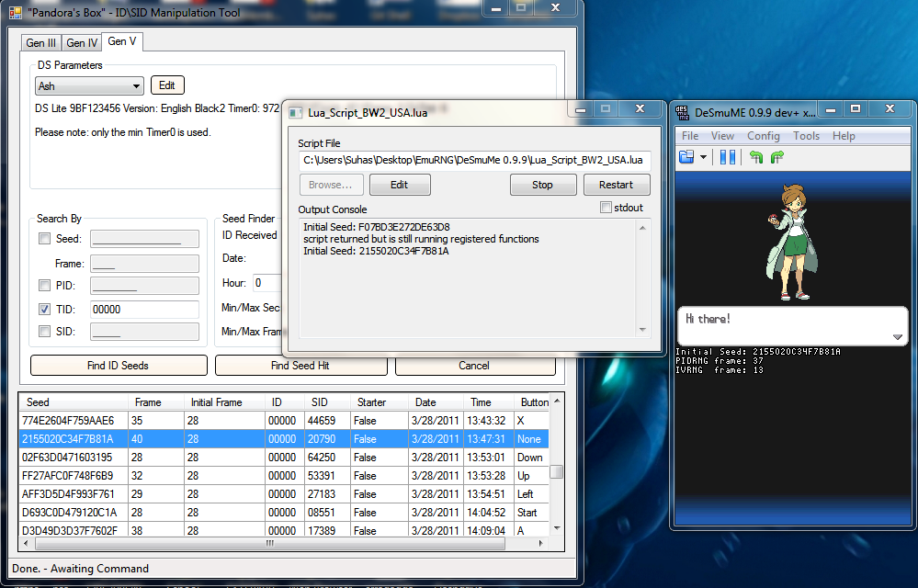
Task: Select the Gen V tab
Action: coord(122,41)
